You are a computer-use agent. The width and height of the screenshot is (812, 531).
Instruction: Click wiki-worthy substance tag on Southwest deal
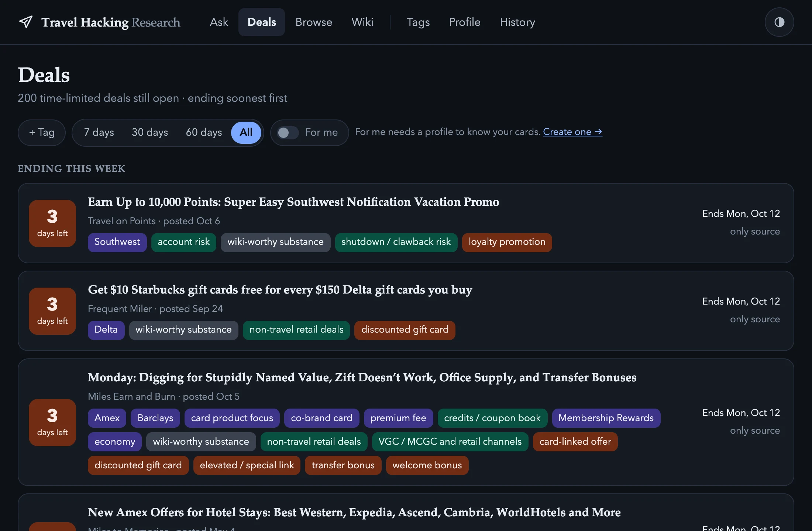pyautogui.click(x=275, y=242)
